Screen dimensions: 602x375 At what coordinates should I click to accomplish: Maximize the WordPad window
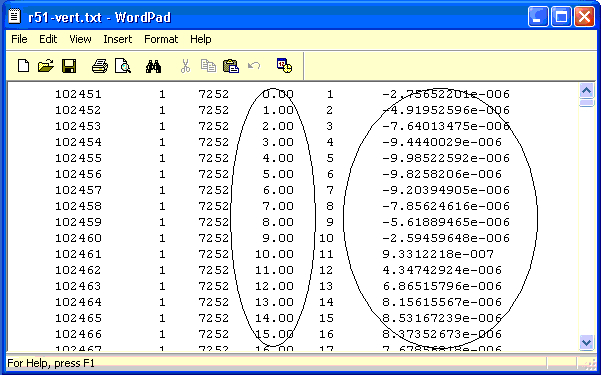coord(561,17)
